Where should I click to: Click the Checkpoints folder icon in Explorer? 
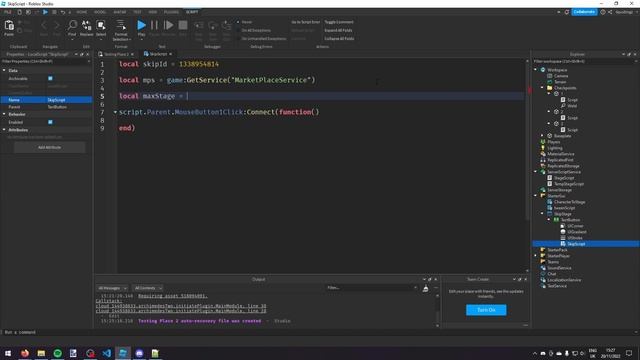click(x=549, y=88)
